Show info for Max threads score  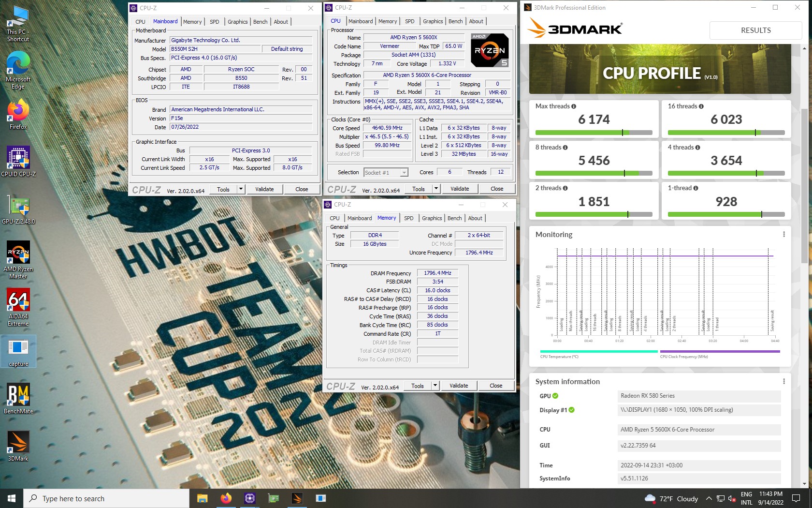click(x=574, y=106)
